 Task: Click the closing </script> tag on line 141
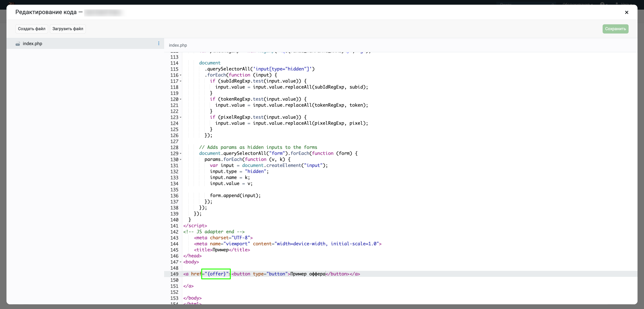click(x=195, y=226)
